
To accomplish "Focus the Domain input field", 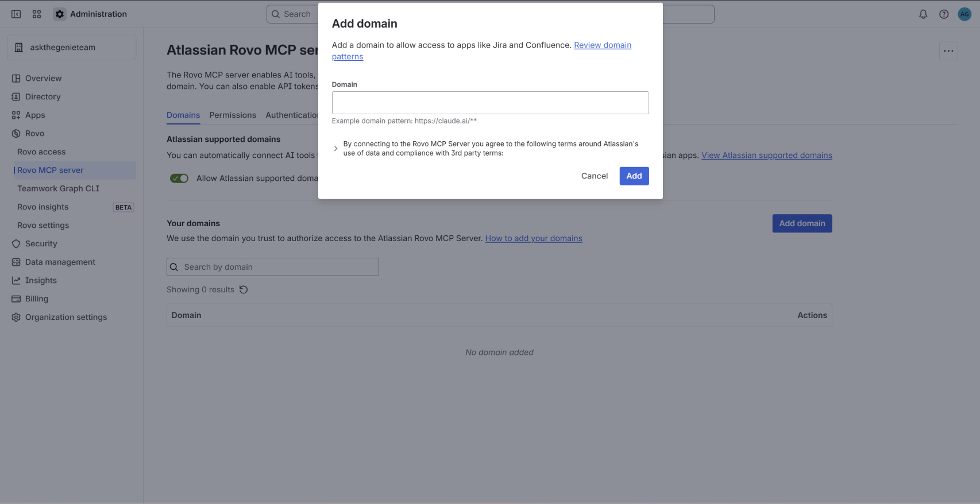I will pos(491,103).
